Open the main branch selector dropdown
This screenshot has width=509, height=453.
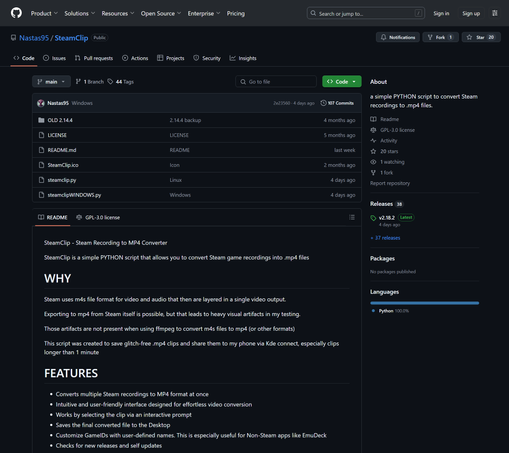(x=51, y=82)
